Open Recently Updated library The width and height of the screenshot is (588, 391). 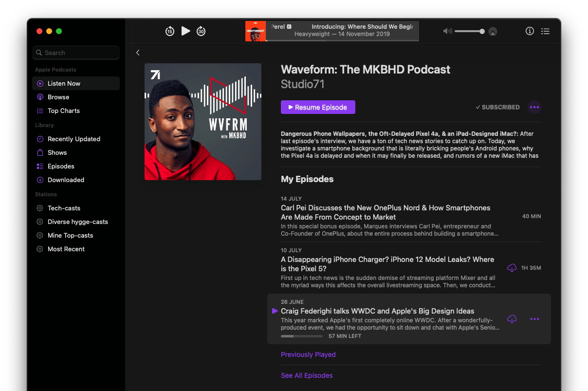[76, 139]
